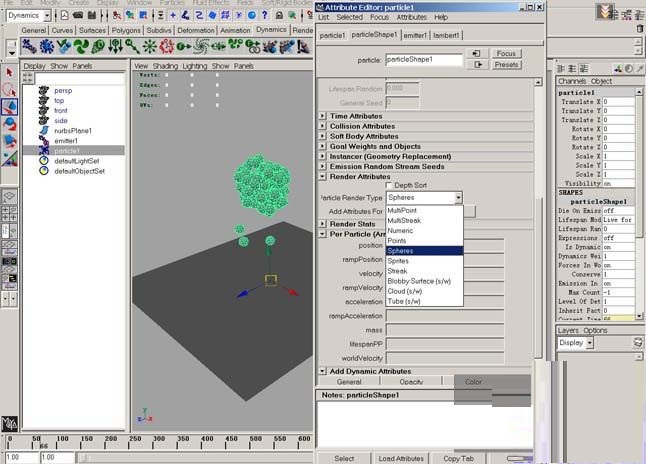Screen dimensions: 646x464
Task: Choose Cloud (s/w) from render type list
Action: (424, 291)
